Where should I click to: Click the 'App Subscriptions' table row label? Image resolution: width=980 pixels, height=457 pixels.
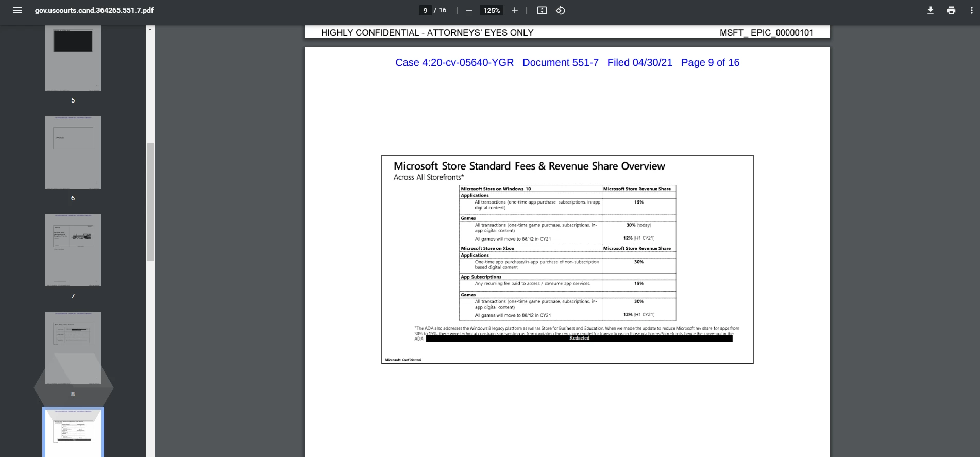tap(481, 277)
